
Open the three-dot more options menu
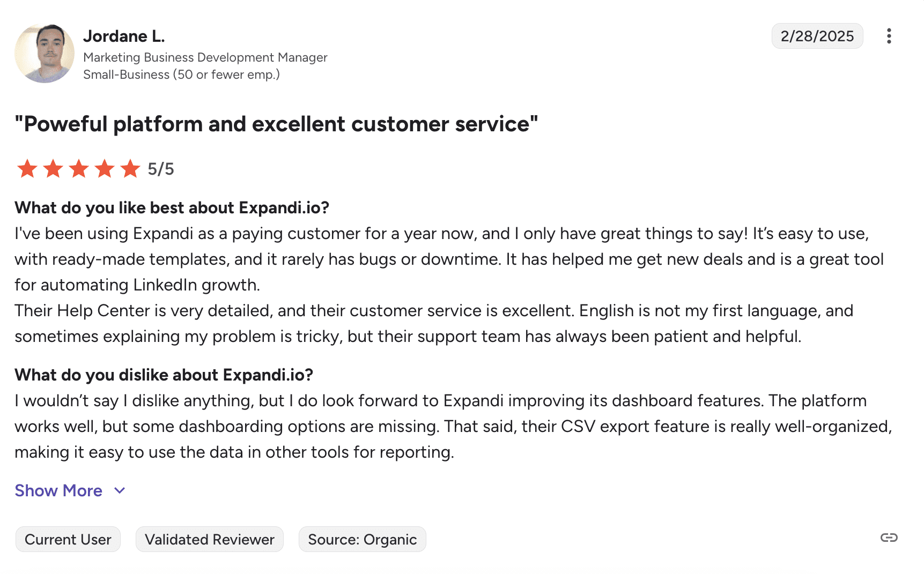point(889,36)
